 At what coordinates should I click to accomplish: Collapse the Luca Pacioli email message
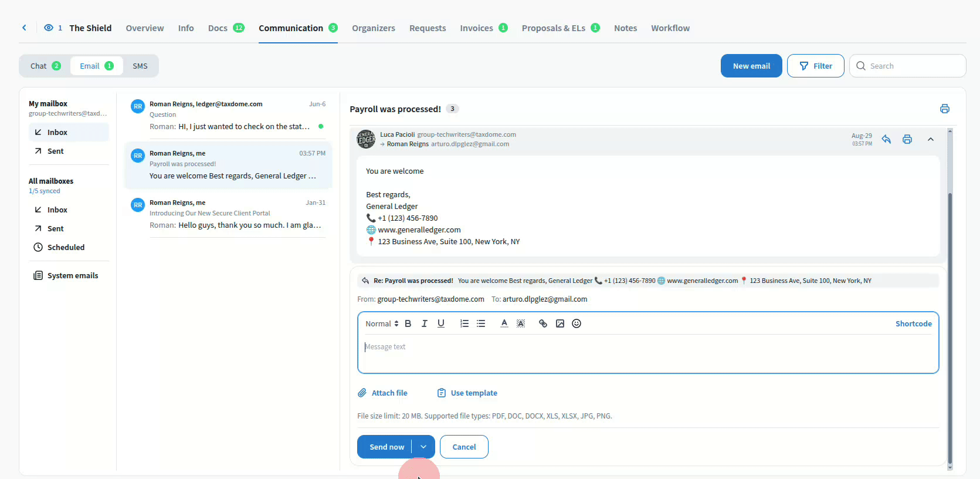[x=931, y=139]
